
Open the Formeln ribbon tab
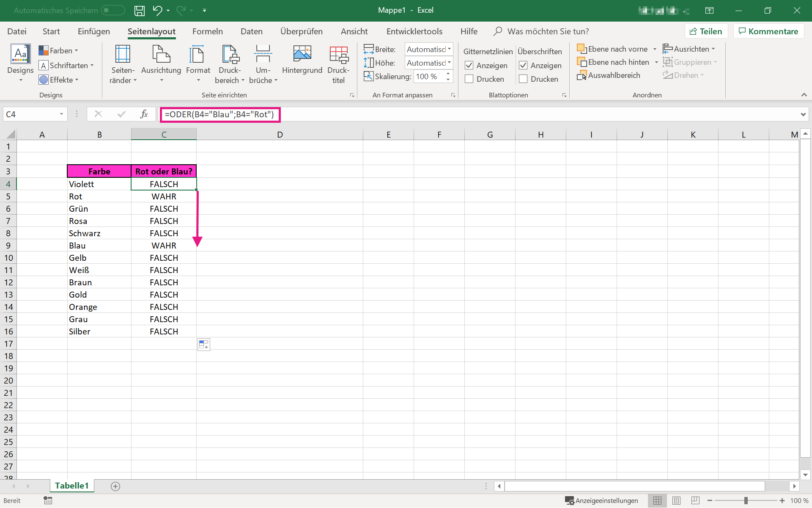(207, 31)
